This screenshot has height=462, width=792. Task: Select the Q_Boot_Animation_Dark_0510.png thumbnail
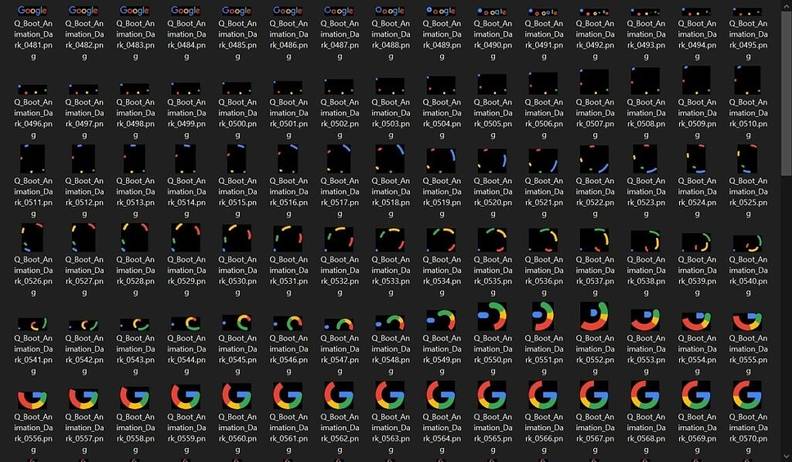(x=747, y=81)
